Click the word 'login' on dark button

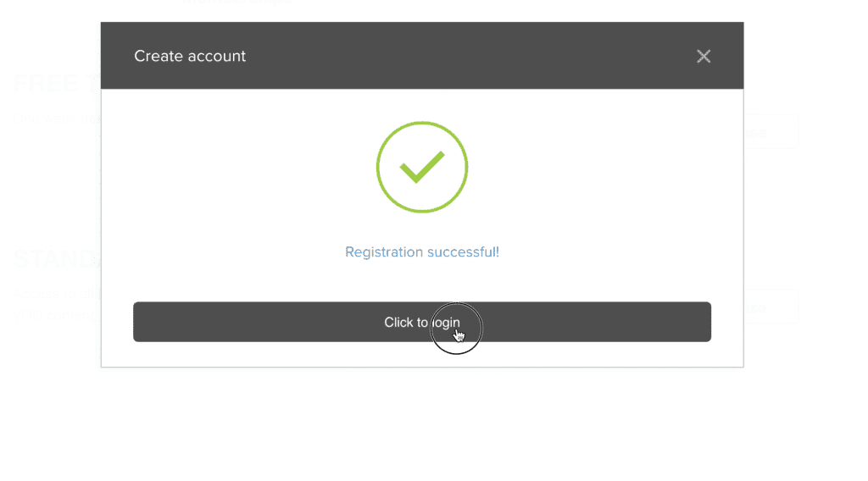click(446, 323)
